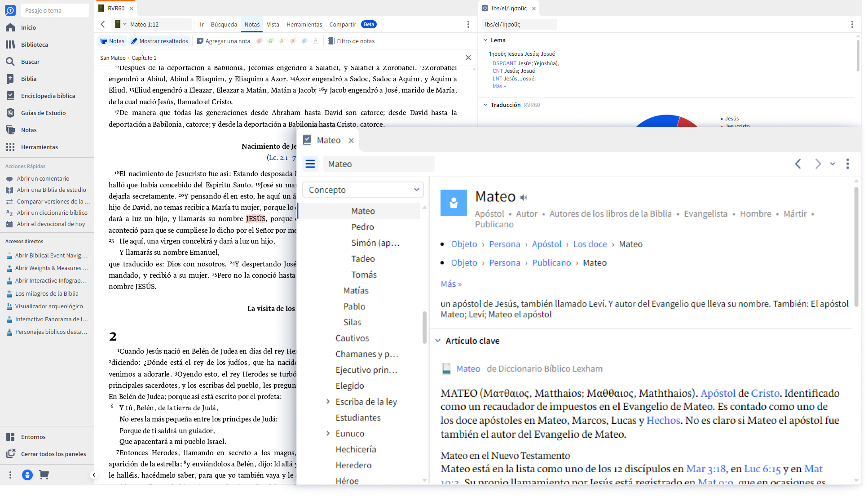
Task: Open Los milagros de la Biblia
Action: point(47,293)
